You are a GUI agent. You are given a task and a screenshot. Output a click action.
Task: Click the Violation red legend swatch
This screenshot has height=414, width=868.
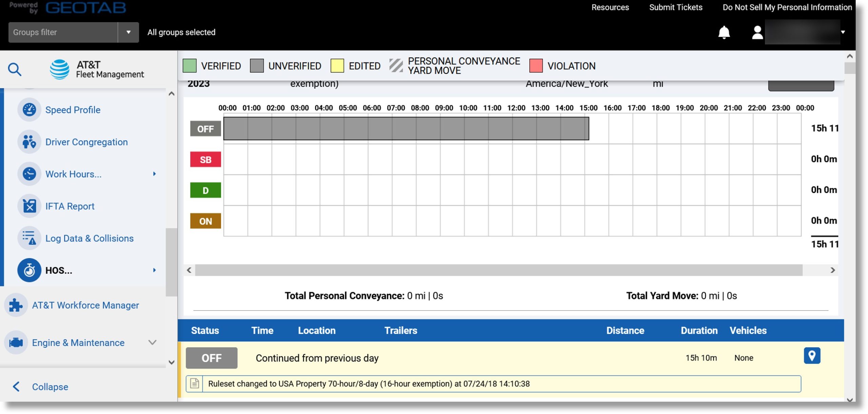tap(536, 65)
